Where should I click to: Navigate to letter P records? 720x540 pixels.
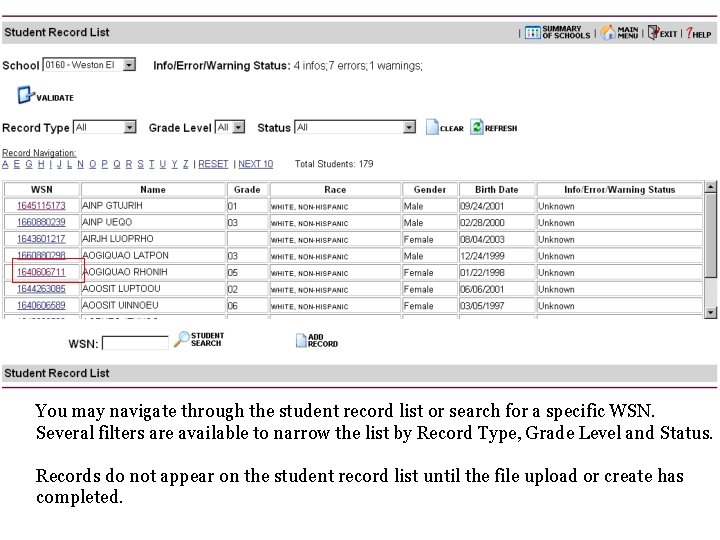point(104,164)
